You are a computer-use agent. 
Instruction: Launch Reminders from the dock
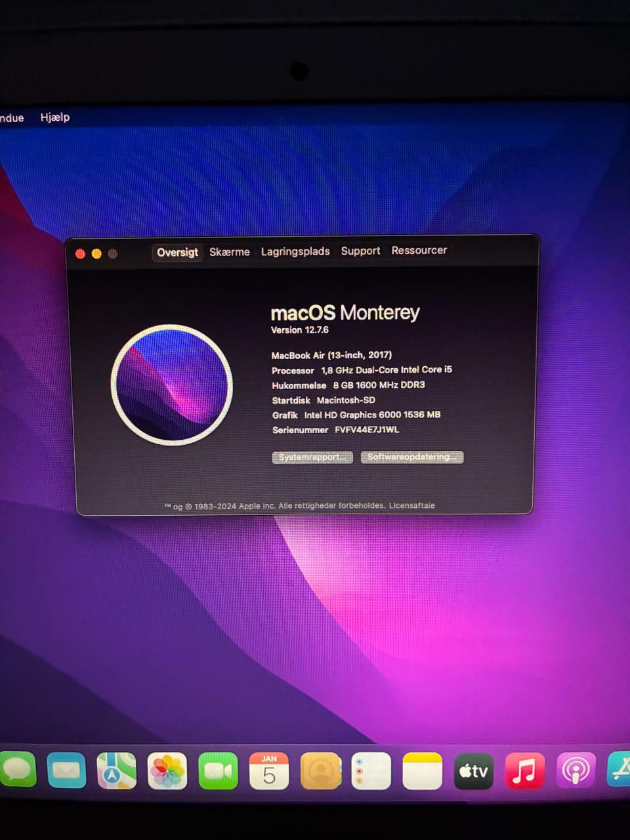tap(371, 771)
